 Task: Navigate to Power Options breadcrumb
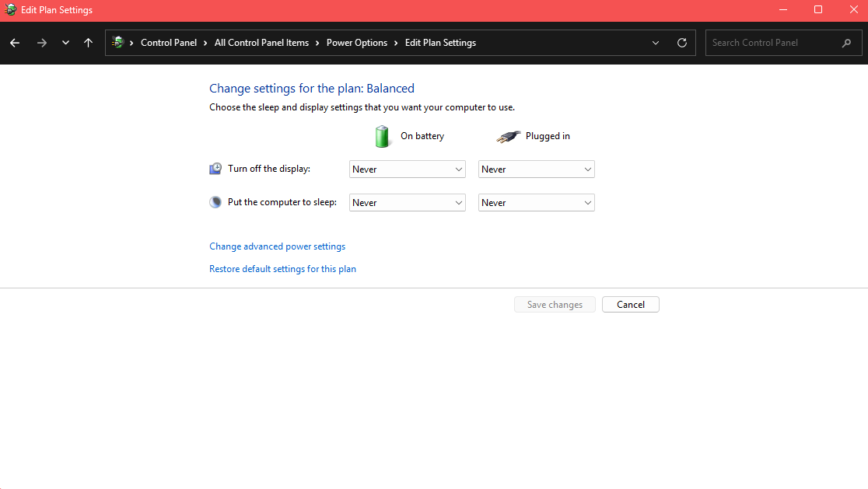pyautogui.click(x=357, y=43)
